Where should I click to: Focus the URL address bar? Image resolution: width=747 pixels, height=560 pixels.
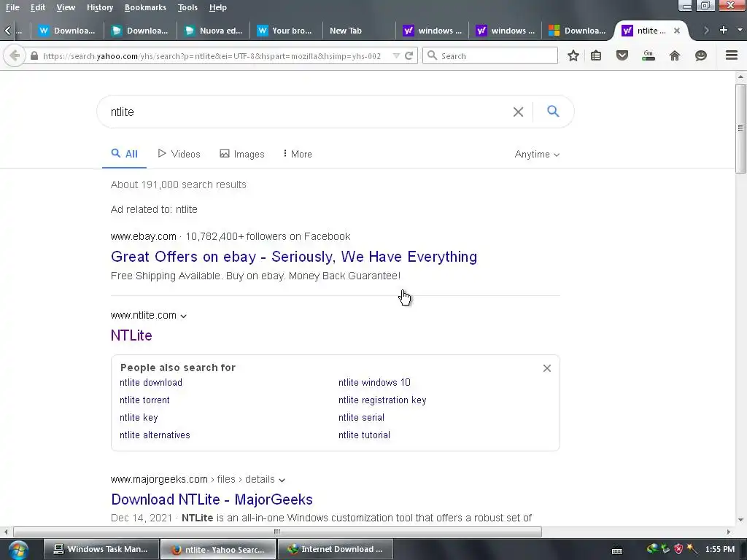212,55
